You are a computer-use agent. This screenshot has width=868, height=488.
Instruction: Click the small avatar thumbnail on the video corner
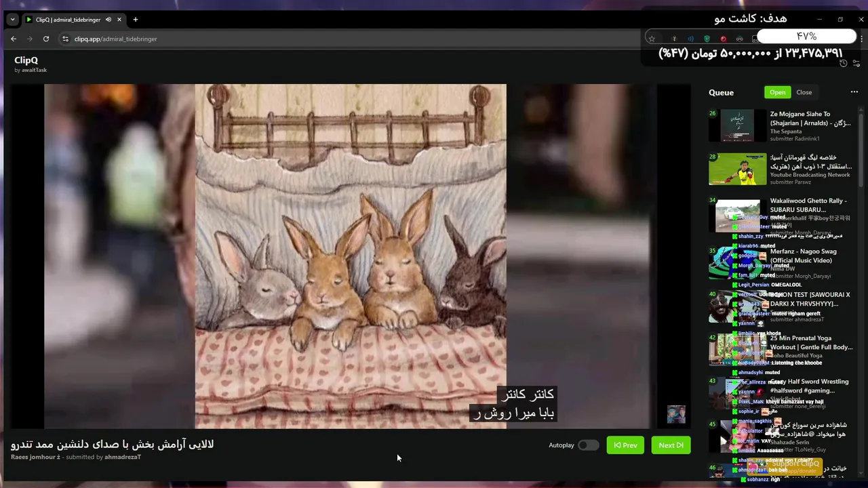[676, 414]
